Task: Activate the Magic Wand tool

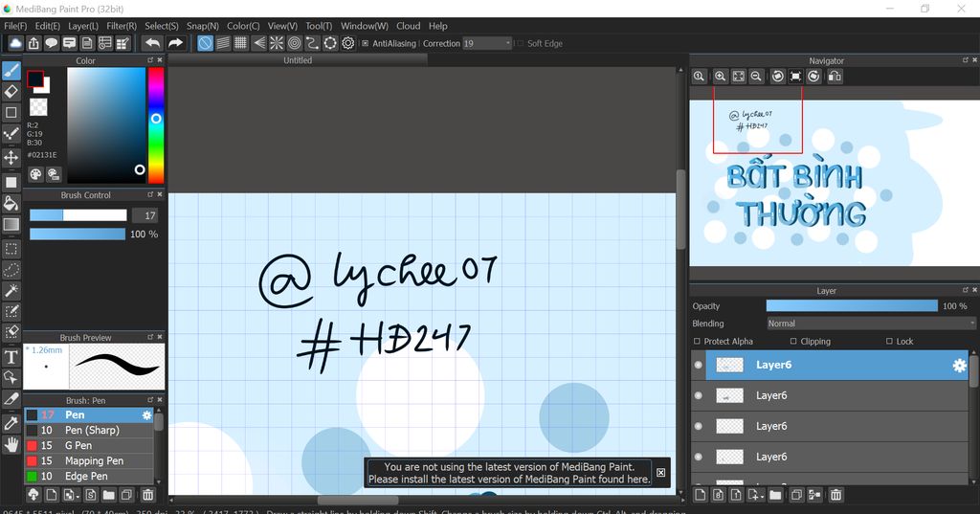Action: (x=11, y=291)
